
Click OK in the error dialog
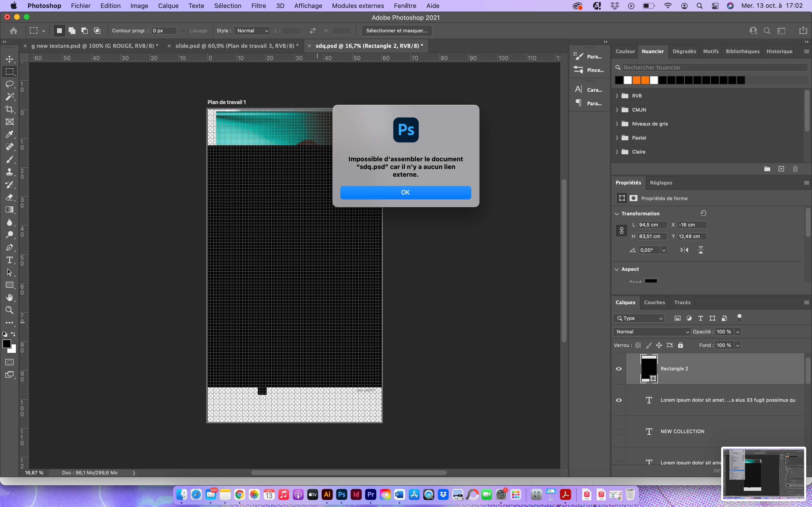pyautogui.click(x=405, y=192)
